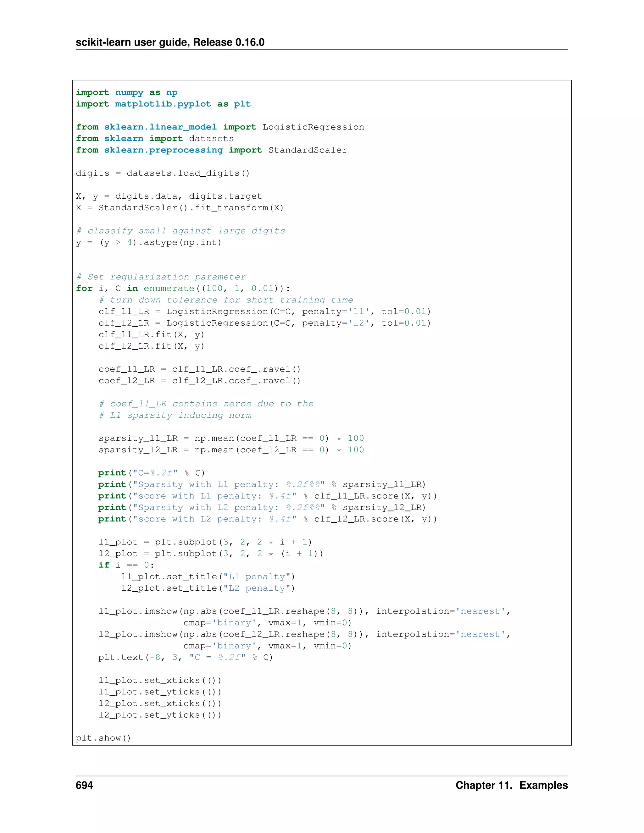Click the line 'y = (y > 4).astype(np.int)'
Viewport: 644px width, 833px height.
[x=149, y=243]
